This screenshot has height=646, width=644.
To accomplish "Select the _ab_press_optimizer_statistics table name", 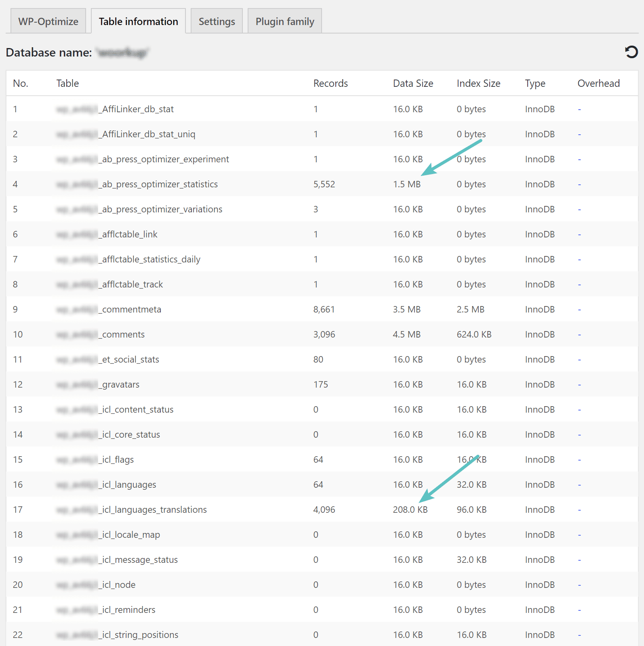I will pyautogui.click(x=160, y=184).
